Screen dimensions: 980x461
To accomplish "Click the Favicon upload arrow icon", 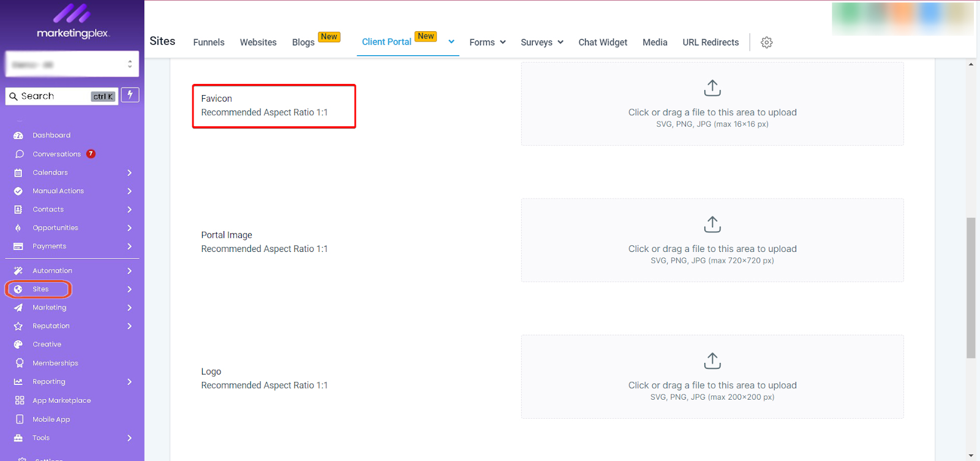I will tap(712, 88).
